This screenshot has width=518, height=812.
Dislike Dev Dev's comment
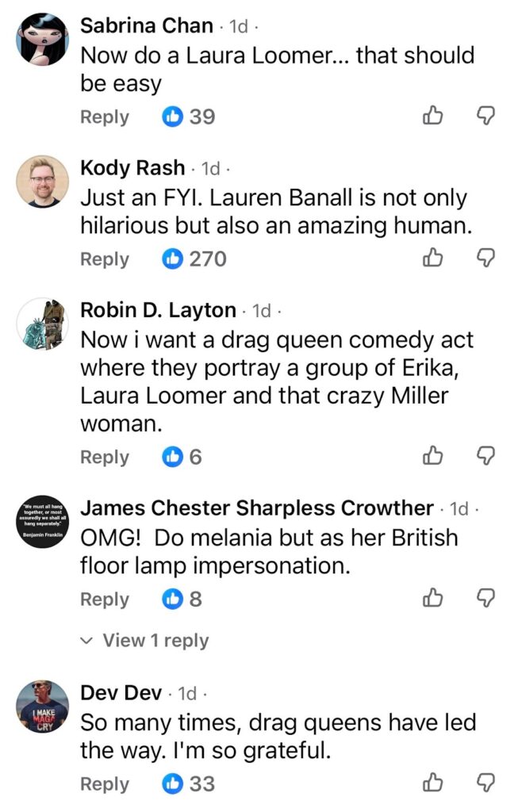pyautogui.click(x=485, y=783)
